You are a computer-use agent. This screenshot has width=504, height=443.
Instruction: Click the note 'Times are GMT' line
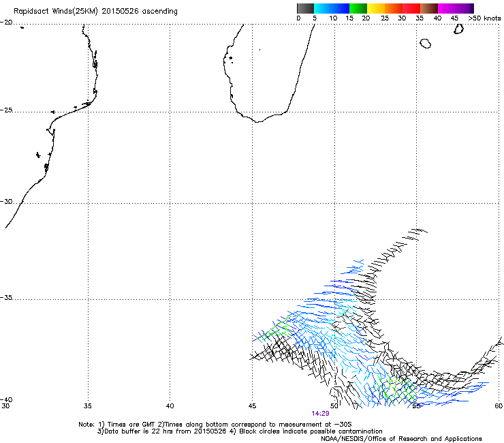click(215, 425)
